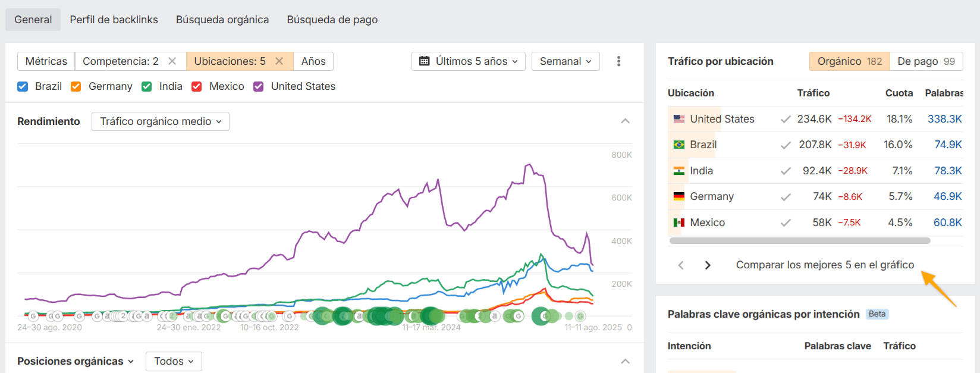Switch to Perfil de backlinks tab
Image resolution: width=980 pixels, height=373 pixels.
(x=114, y=20)
